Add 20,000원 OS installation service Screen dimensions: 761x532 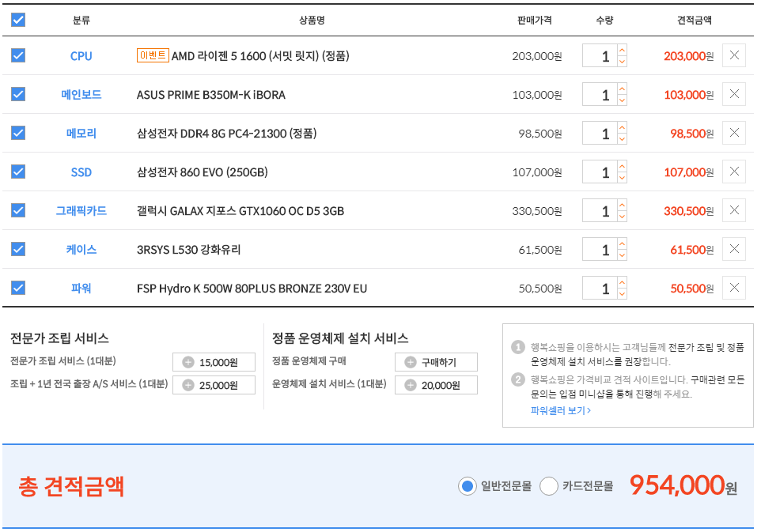pyautogui.click(x=436, y=385)
